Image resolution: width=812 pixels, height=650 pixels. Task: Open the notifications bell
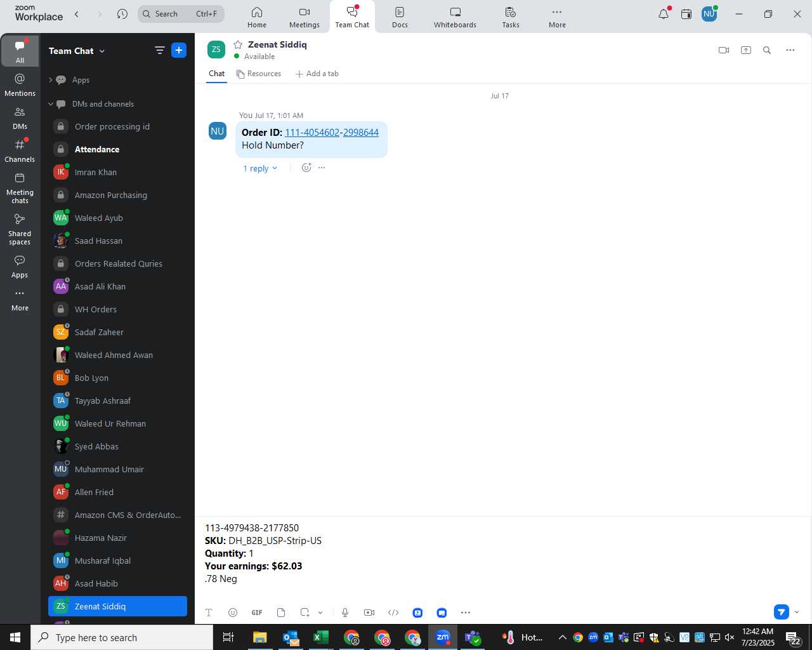click(x=664, y=14)
